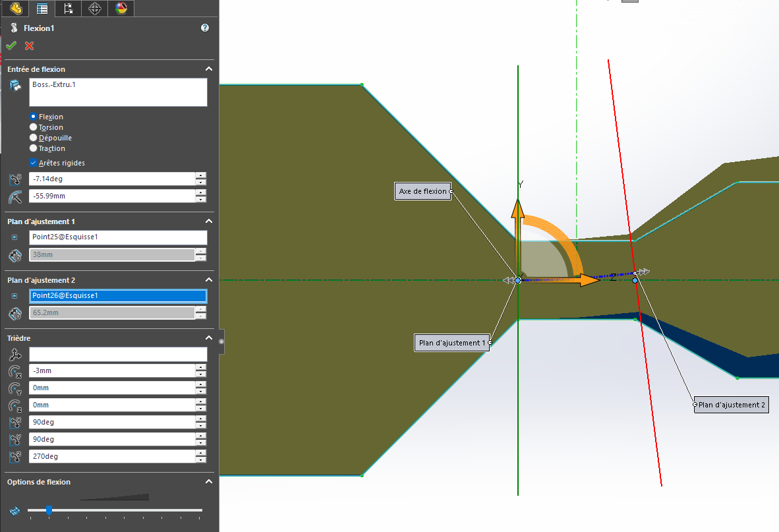
Task: Select the Point25@Esquisse1 reference field
Action: pyautogui.click(x=118, y=237)
